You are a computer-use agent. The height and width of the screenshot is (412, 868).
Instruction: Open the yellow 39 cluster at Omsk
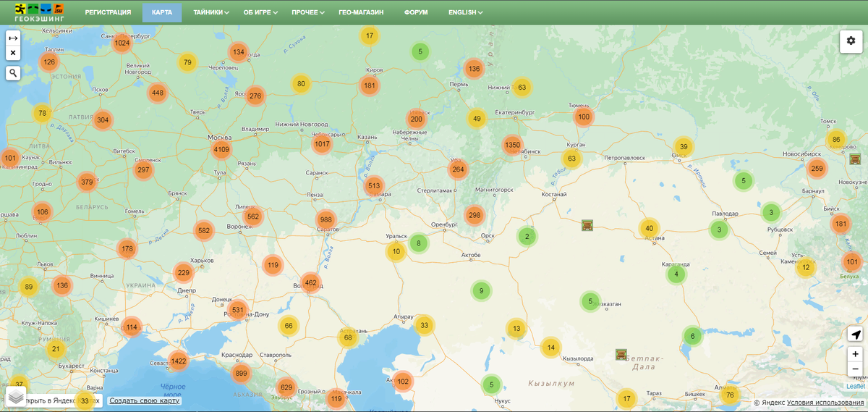click(x=684, y=147)
